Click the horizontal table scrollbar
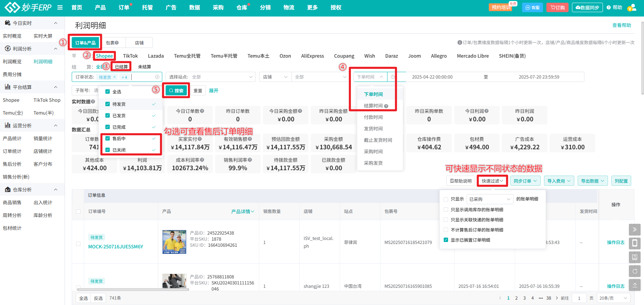Screen dimensions: 644x305 (x=133, y=289)
